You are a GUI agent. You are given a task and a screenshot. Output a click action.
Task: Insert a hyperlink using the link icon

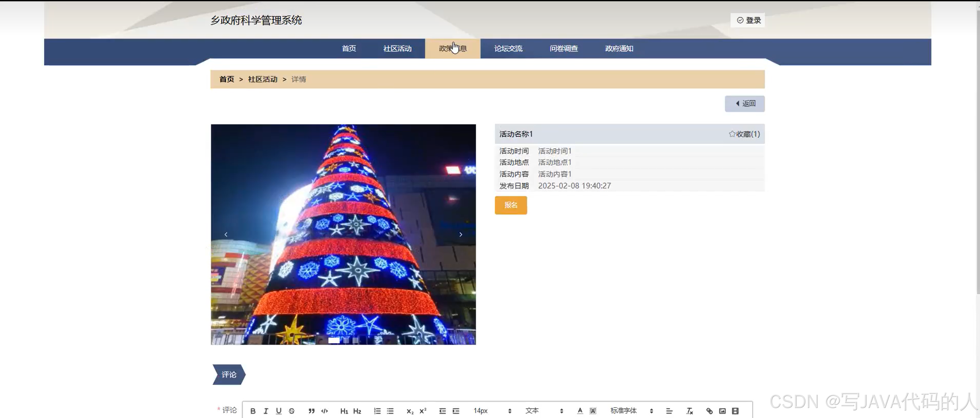point(709,411)
